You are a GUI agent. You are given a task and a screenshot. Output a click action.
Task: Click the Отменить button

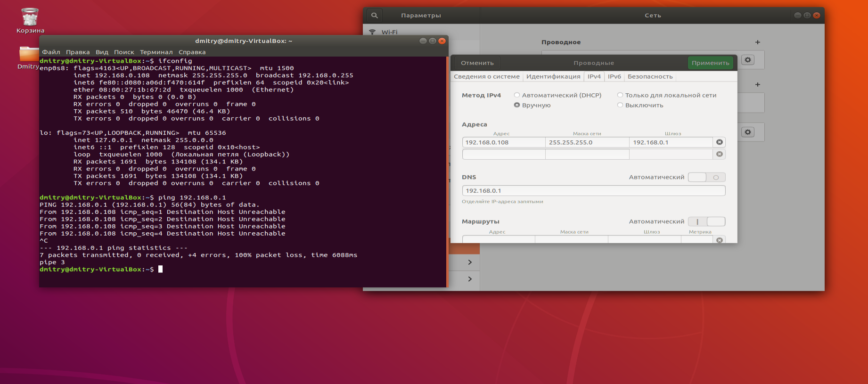pyautogui.click(x=477, y=63)
